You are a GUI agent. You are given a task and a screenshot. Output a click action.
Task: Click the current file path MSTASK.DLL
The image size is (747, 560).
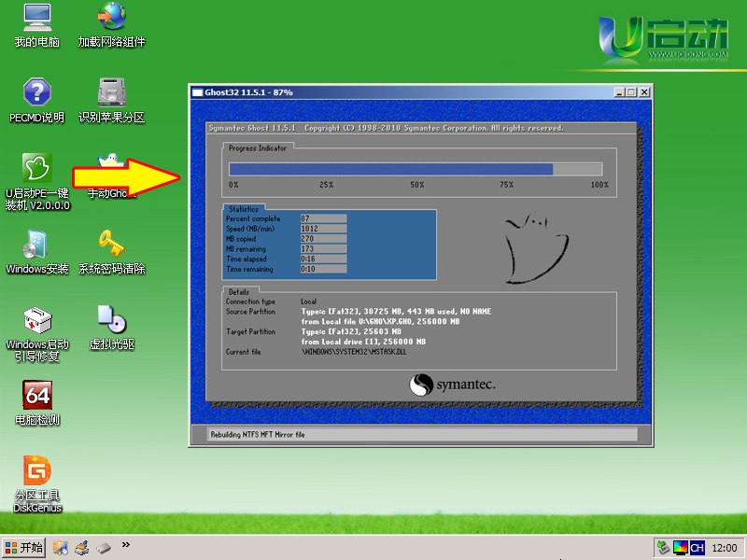point(354,352)
